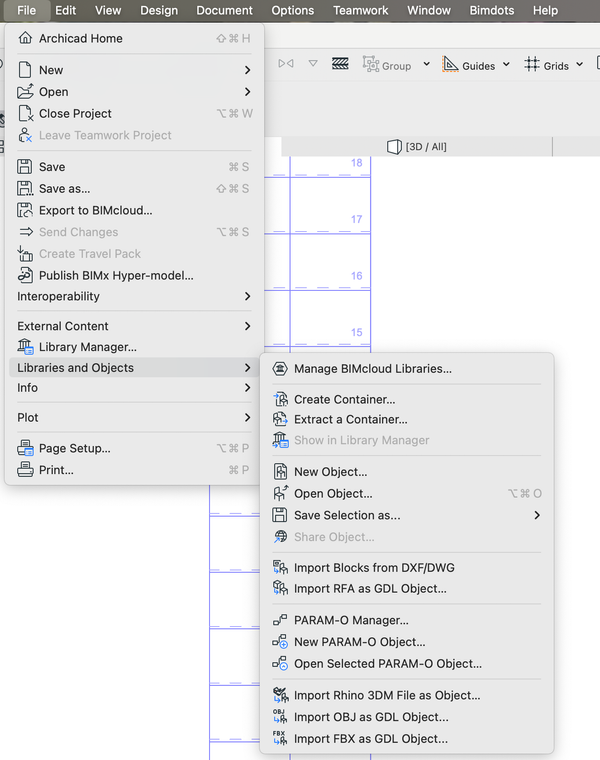
Task: Open the Help menu
Action: click(545, 10)
